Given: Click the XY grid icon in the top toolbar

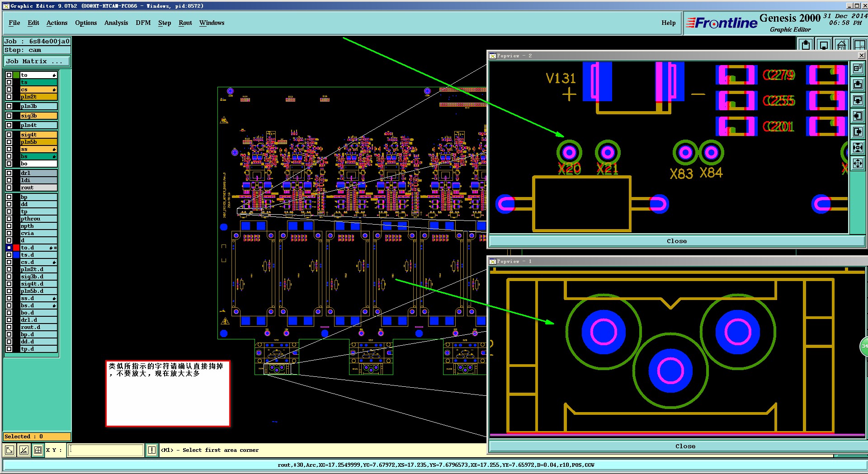Looking at the screenshot, I should tap(859, 44).
